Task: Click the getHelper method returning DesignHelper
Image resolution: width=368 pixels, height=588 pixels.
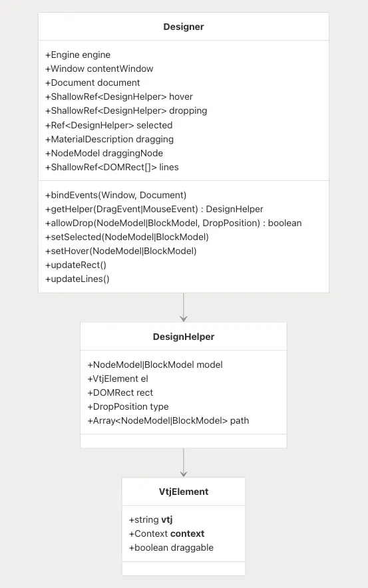Action: pyautogui.click(x=154, y=209)
